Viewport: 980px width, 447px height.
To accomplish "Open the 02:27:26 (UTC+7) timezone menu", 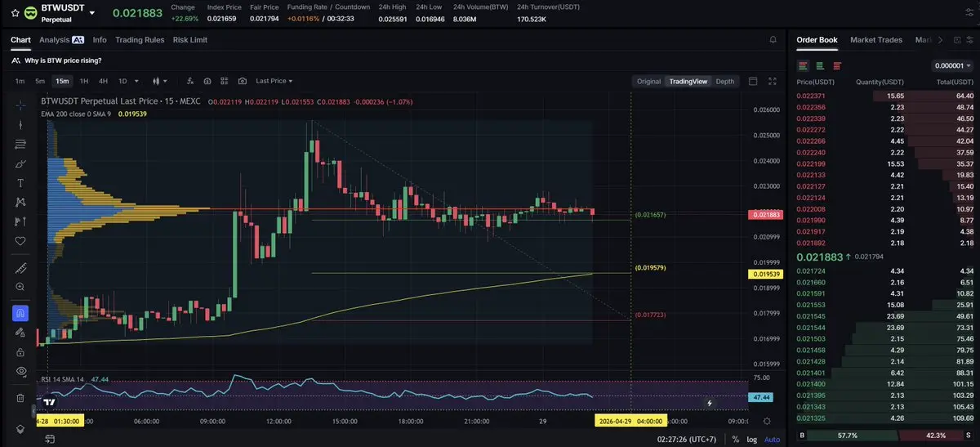I will coord(688,440).
